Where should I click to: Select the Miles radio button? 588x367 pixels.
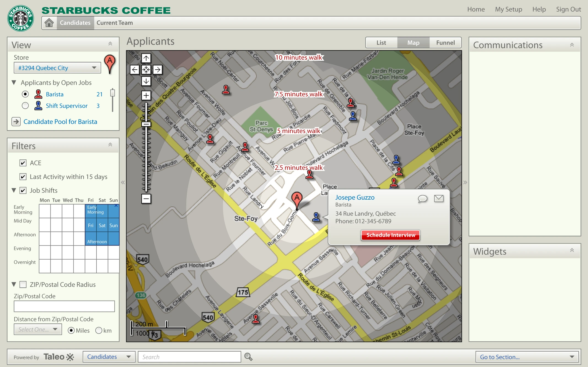point(71,330)
